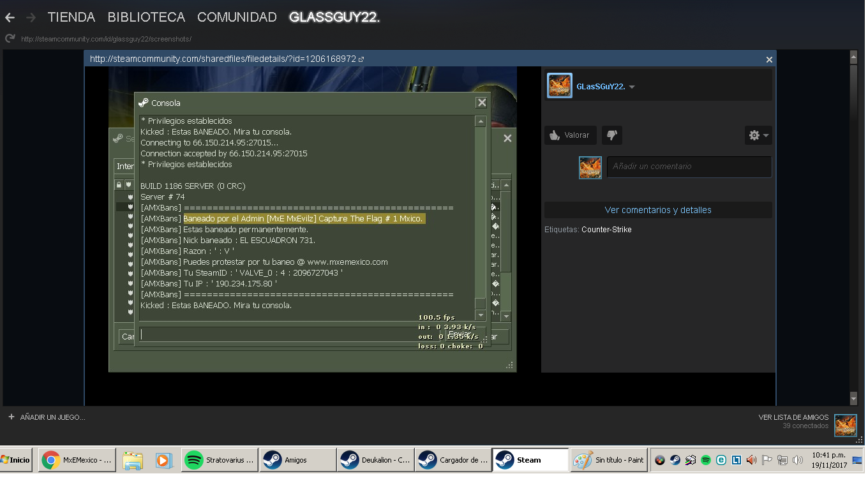Image resolution: width=868 pixels, height=490 pixels.
Task: Open Ver comentarios y detalles
Action: click(x=658, y=210)
